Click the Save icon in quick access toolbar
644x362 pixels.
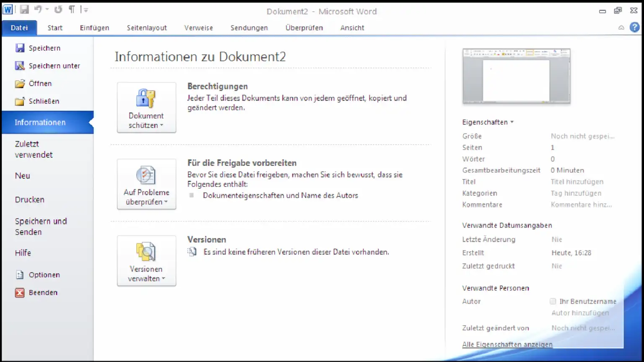coord(24,10)
